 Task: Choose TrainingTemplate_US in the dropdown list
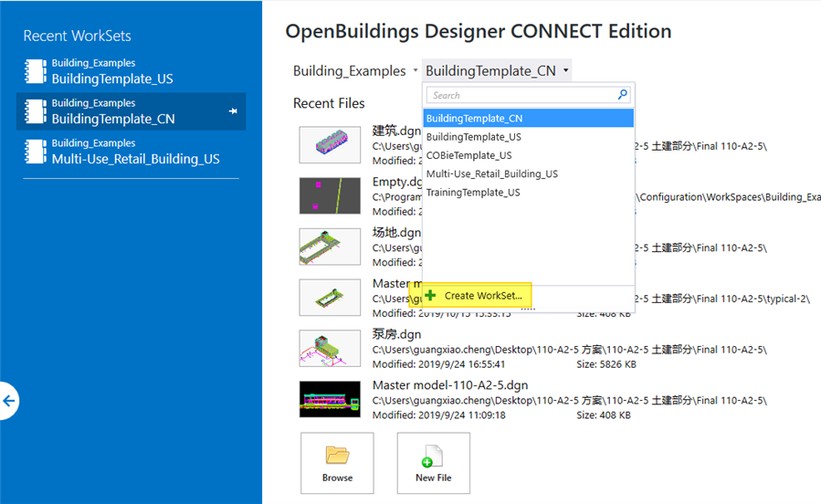tap(529, 192)
